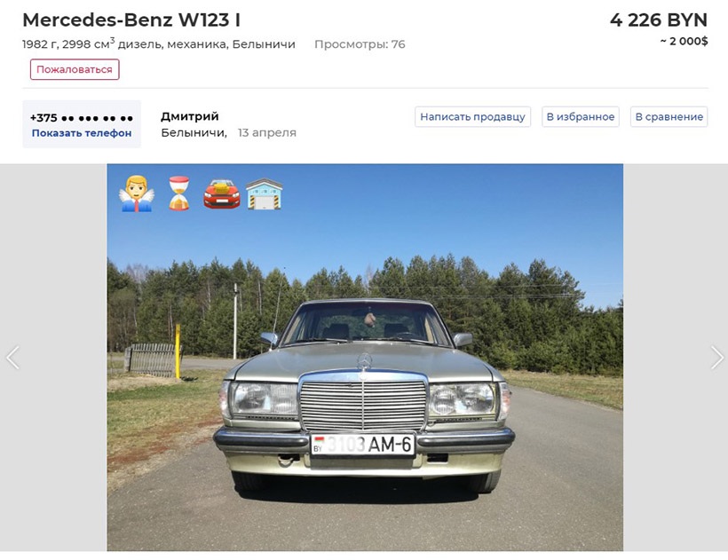Viewport: 728px width, 560px height.
Task: Click the angel man badge icon
Action: click(136, 193)
